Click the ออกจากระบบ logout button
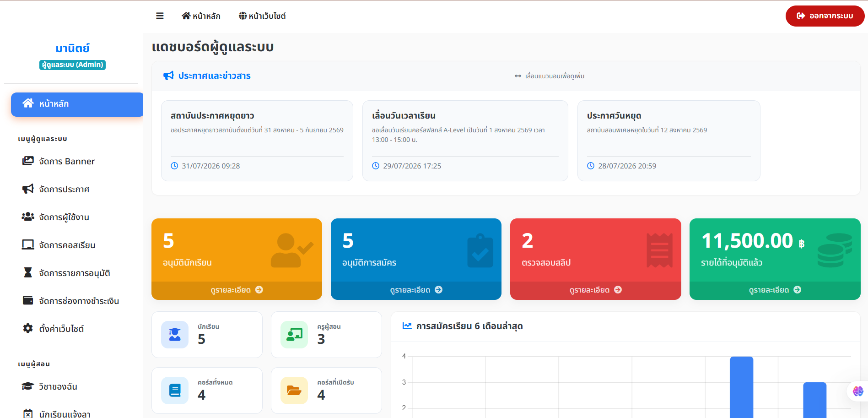 coord(825,16)
